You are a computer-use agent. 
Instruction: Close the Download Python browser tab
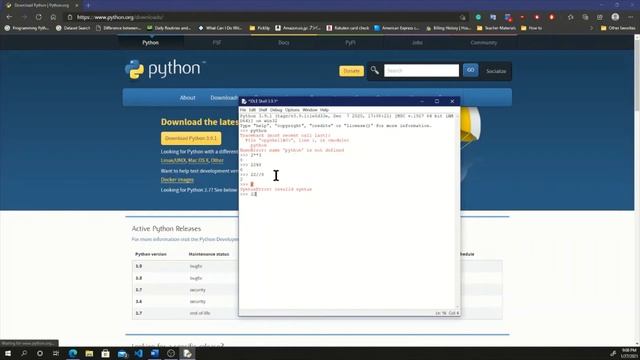click(x=76, y=5)
